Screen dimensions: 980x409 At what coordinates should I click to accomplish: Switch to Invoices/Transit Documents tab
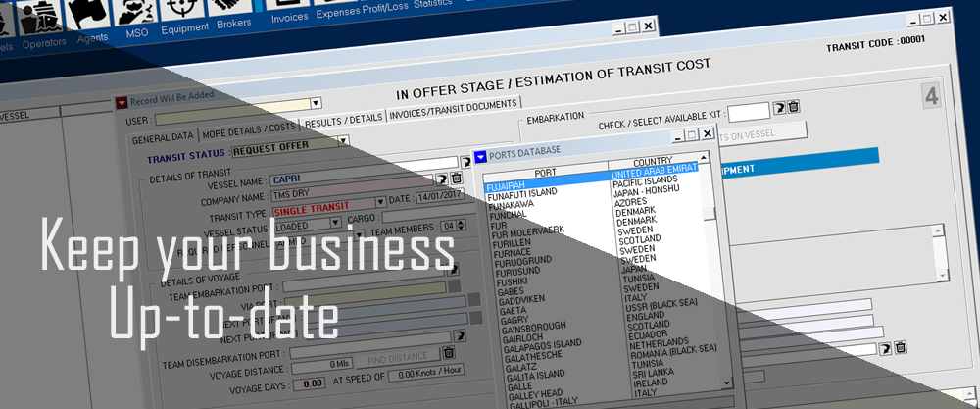pos(453,109)
